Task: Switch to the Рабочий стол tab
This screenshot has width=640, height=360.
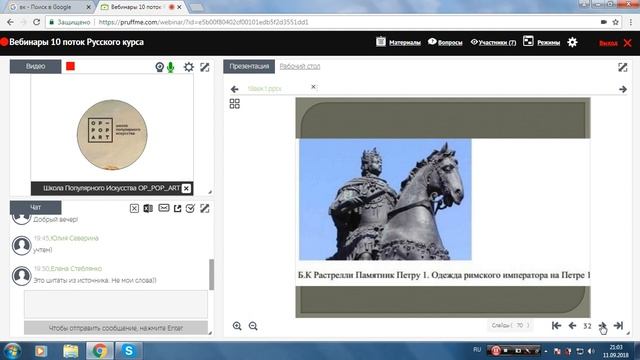Action: pyautogui.click(x=300, y=66)
